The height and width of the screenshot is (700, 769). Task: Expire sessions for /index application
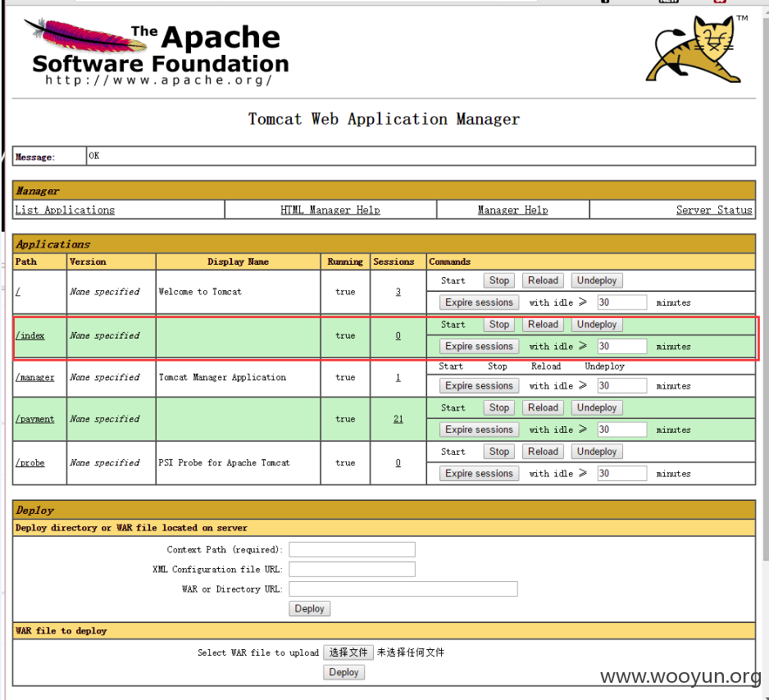(x=479, y=347)
